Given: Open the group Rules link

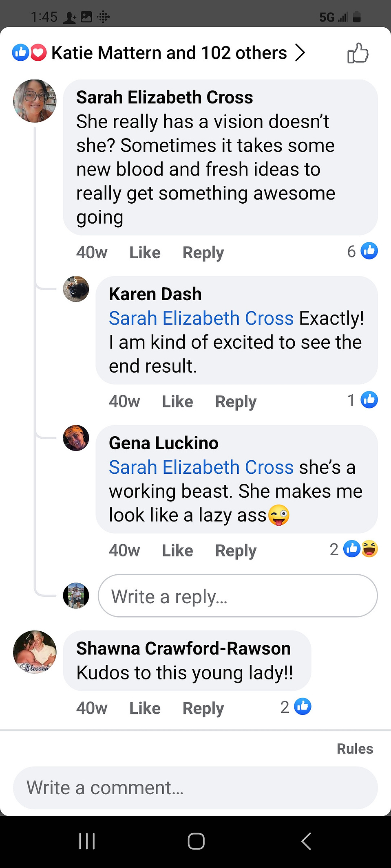Looking at the screenshot, I should pos(355,749).
